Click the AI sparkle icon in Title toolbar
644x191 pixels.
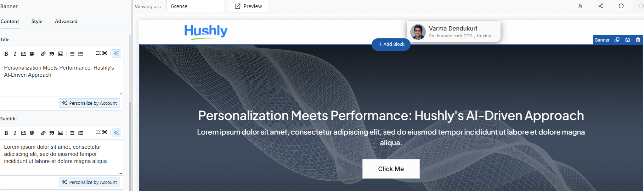pyautogui.click(x=116, y=54)
